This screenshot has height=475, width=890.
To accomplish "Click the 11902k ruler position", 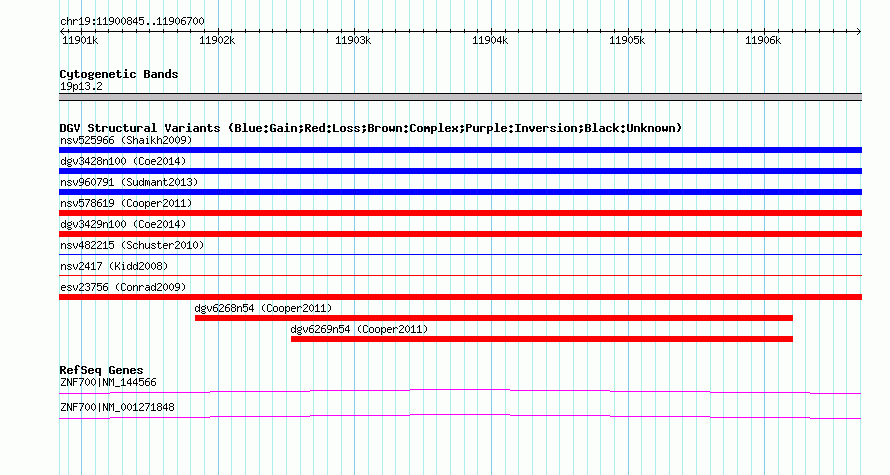I will tap(217, 41).
